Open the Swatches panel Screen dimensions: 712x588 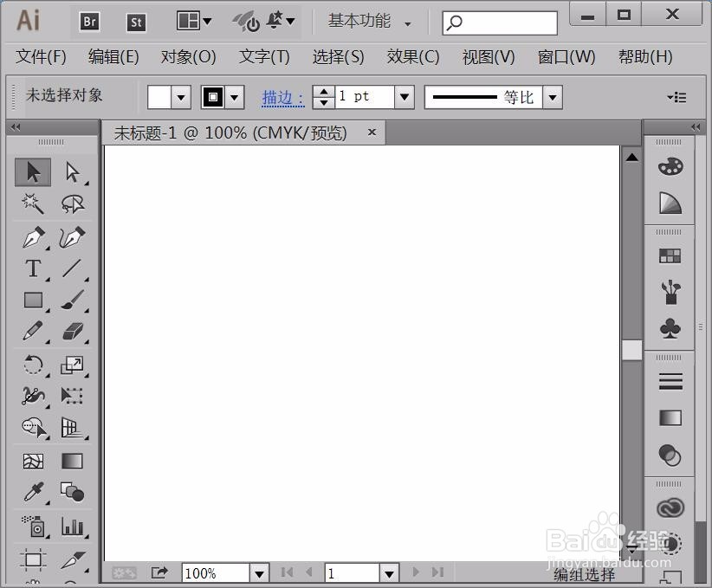click(x=670, y=256)
